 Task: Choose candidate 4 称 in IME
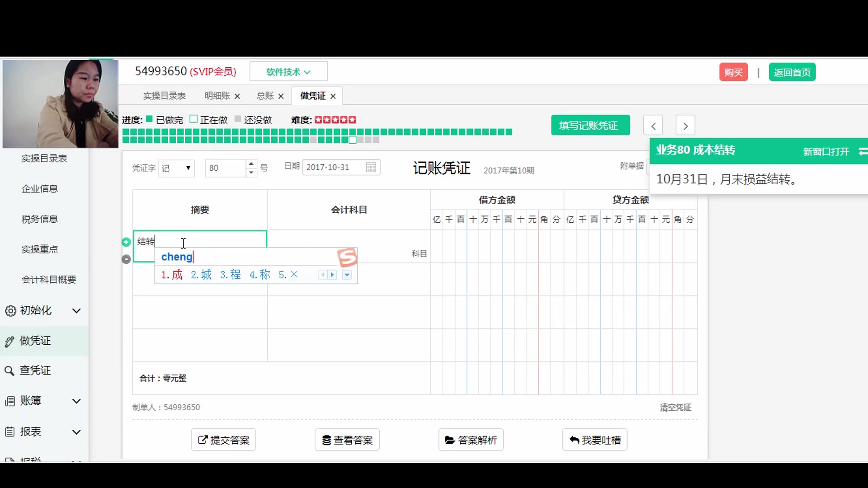pos(260,275)
